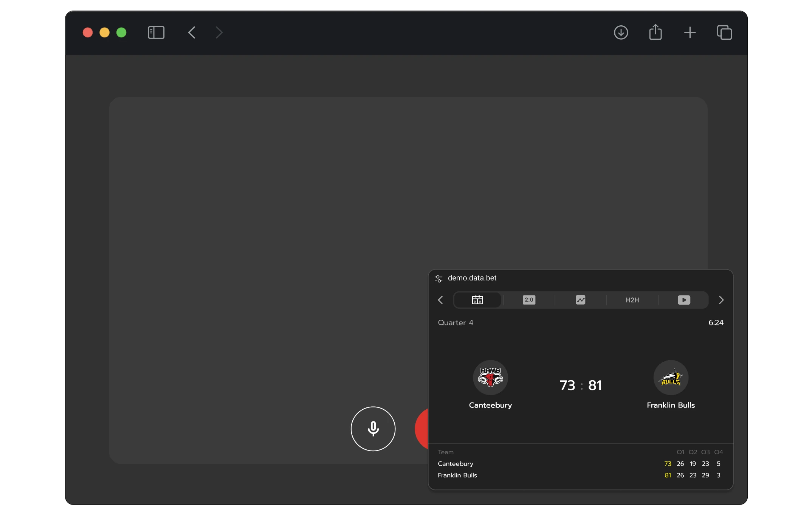Open widget settings sliders icon
812x514 pixels.
click(x=439, y=279)
